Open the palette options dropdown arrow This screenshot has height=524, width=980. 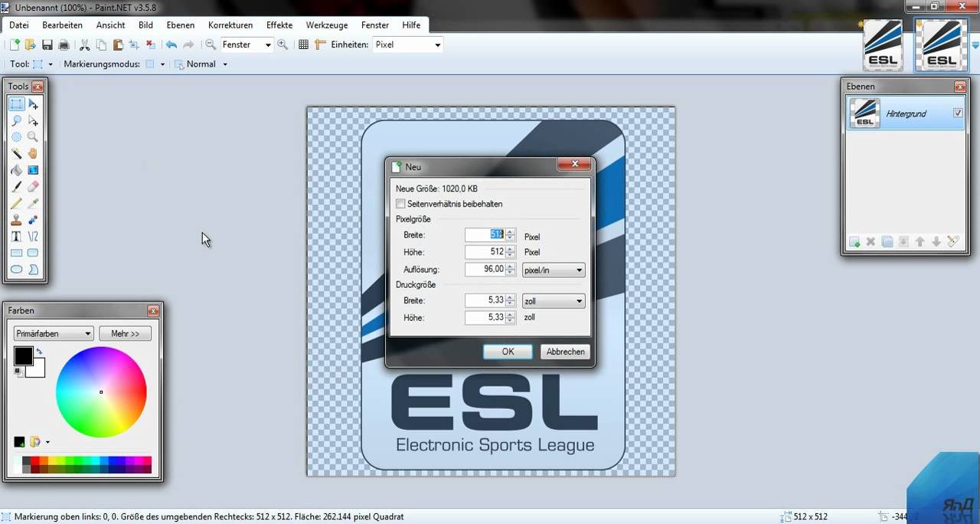point(47,442)
